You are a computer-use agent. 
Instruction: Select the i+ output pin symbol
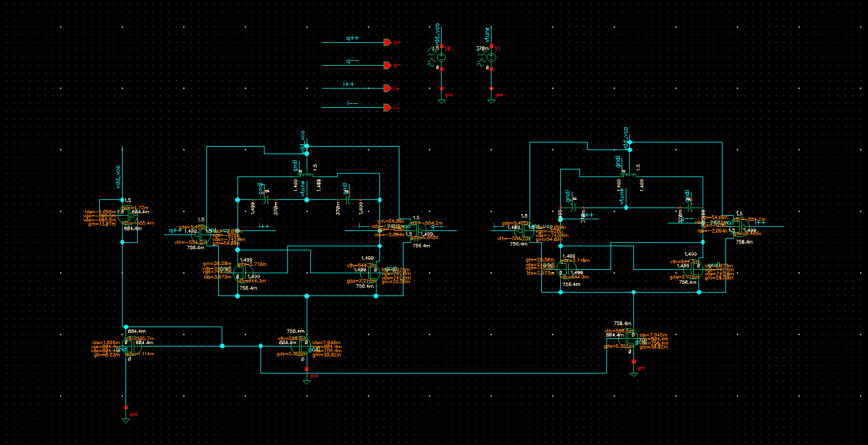pyautogui.click(x=387, y=88)
